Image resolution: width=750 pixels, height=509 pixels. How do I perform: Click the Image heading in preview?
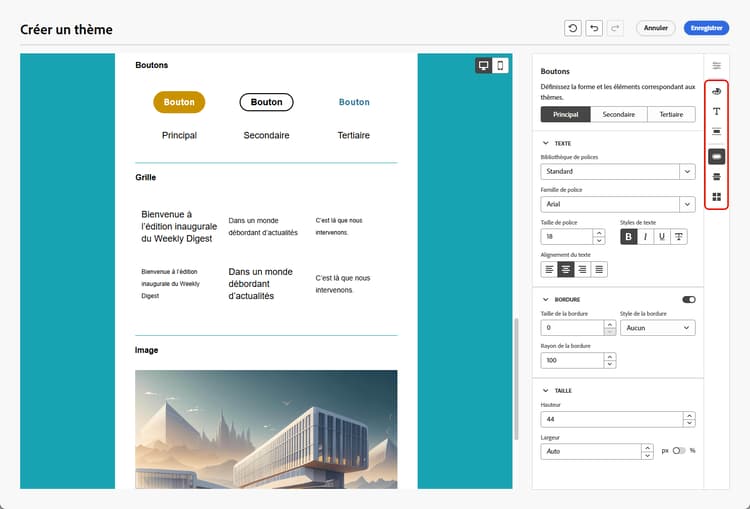point(146,350)
